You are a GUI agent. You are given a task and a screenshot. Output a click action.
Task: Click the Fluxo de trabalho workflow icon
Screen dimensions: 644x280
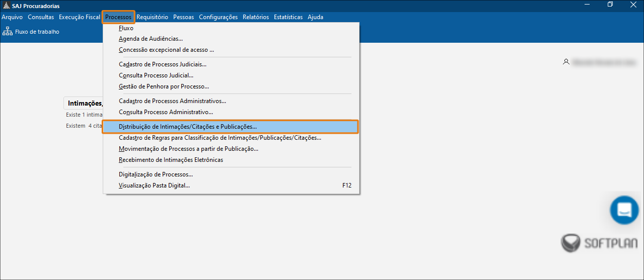8,32
